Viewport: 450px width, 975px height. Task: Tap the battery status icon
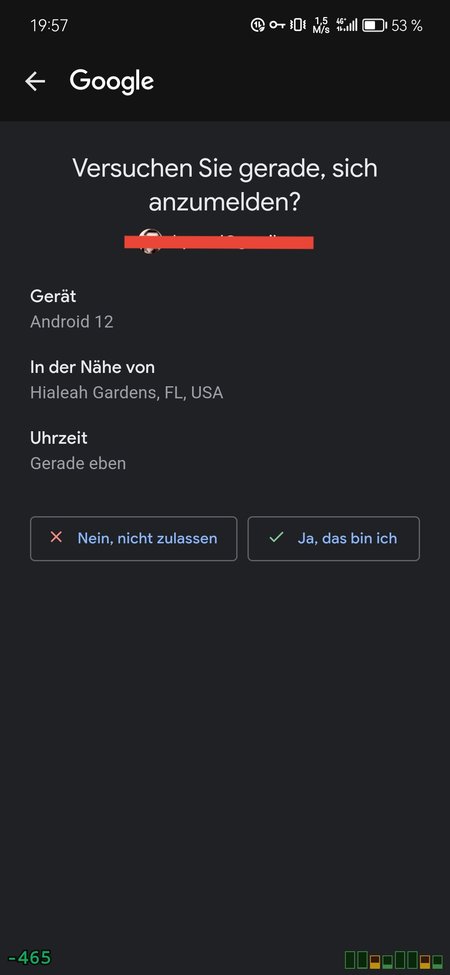click(x=375, y=25)
